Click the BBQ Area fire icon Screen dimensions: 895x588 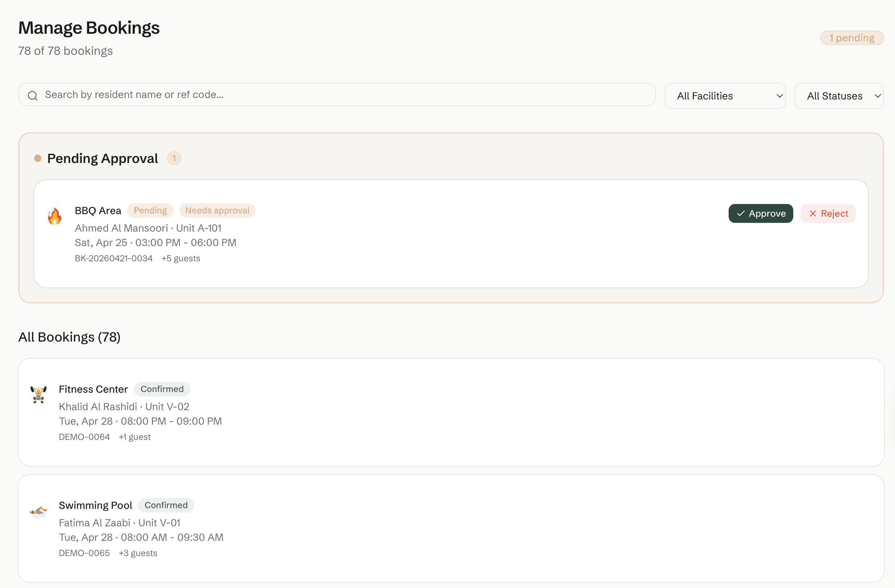pos(54,216)
